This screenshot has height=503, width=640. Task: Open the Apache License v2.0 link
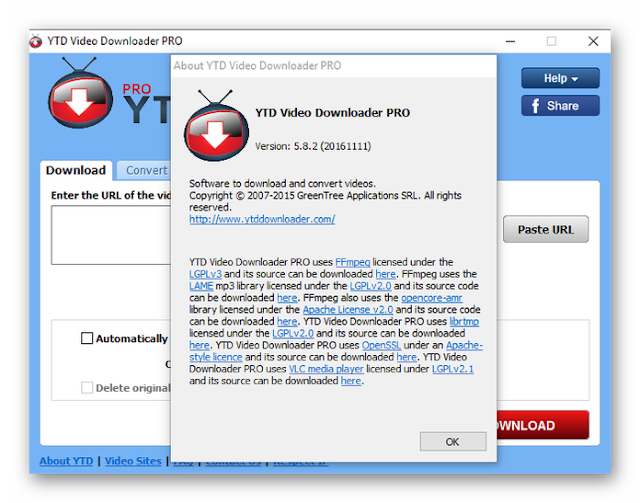click(348, 309)
